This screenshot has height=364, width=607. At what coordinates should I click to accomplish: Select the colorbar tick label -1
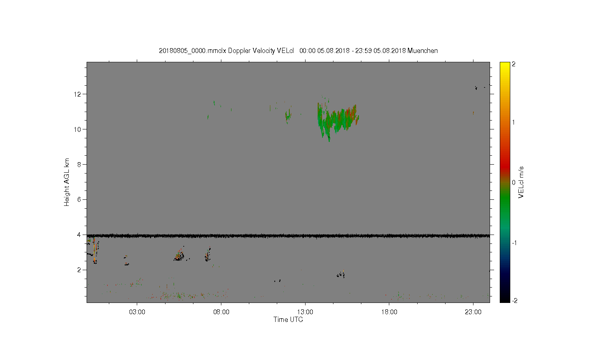click(x=514, y=243)
